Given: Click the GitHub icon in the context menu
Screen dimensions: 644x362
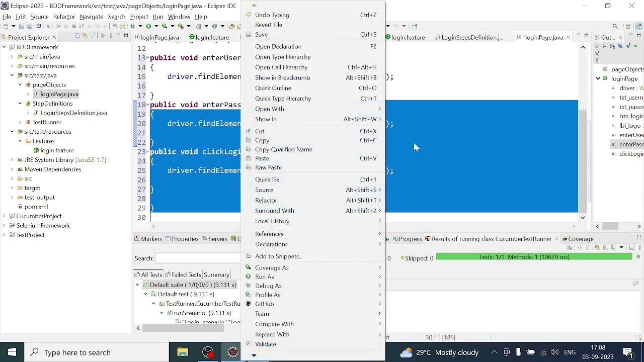Looking at the screenshot, I should click(248, 304).
